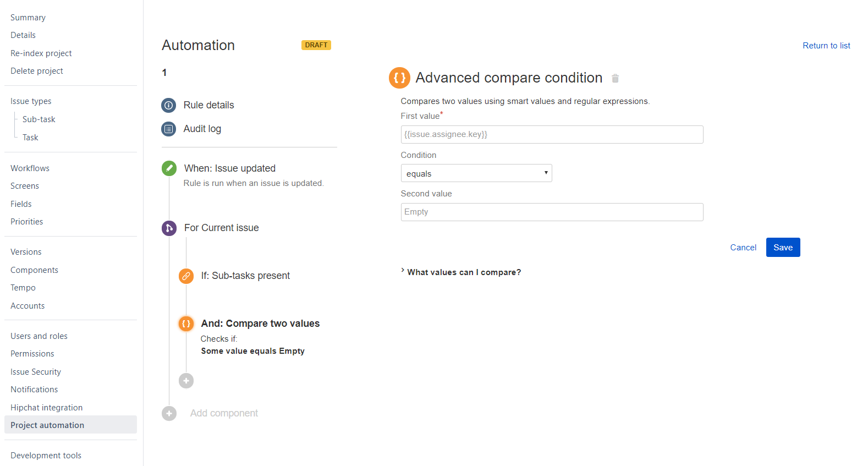
Task: Select the orange Sub-tasks present link icon
Action: (186, 276)
